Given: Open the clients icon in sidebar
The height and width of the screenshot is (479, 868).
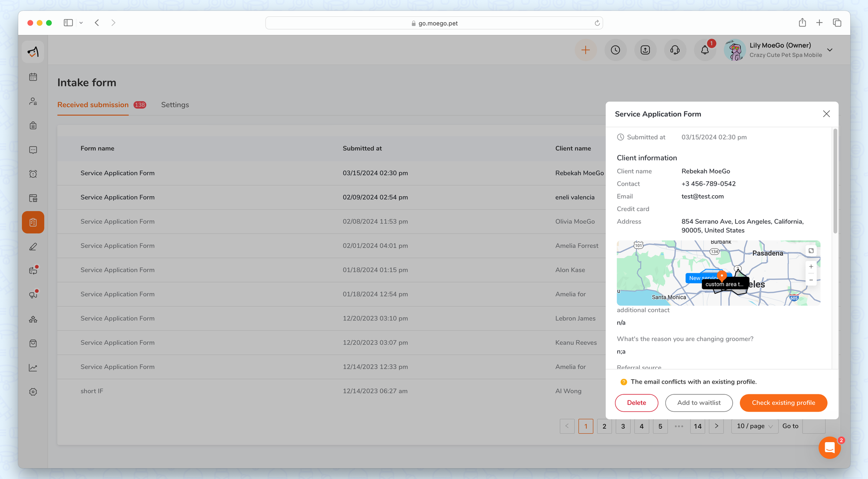Looking at the screenshot, I should (x=33, y=102).
